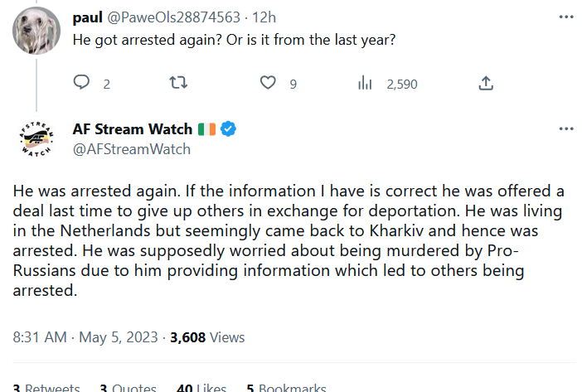
Task: Open paul's display name link
Action: pos(88,17)
